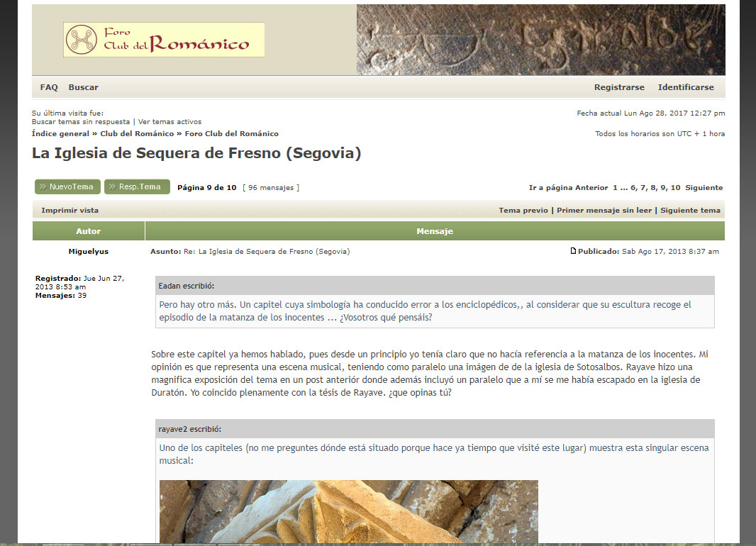Screen dimensions: 756x546
Task: Go to Registrarse page
Action: pos(619,87)
